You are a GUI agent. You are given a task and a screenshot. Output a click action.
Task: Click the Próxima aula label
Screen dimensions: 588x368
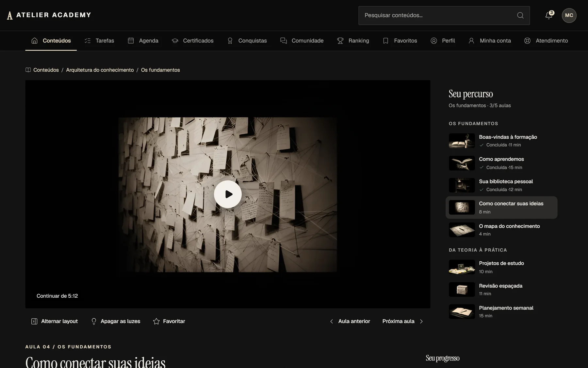(x=398, y=321)
